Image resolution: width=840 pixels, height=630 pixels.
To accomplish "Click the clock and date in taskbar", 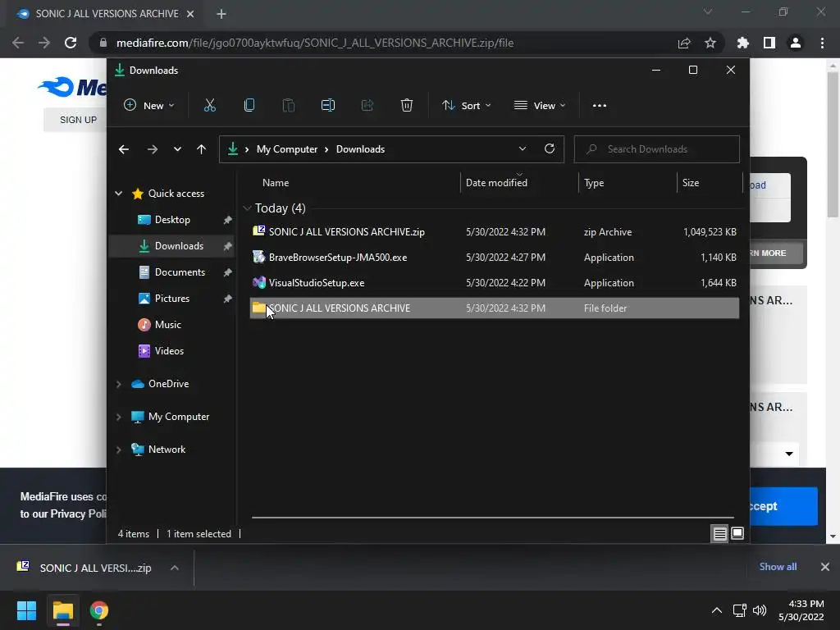I will (x=801, y=610).
